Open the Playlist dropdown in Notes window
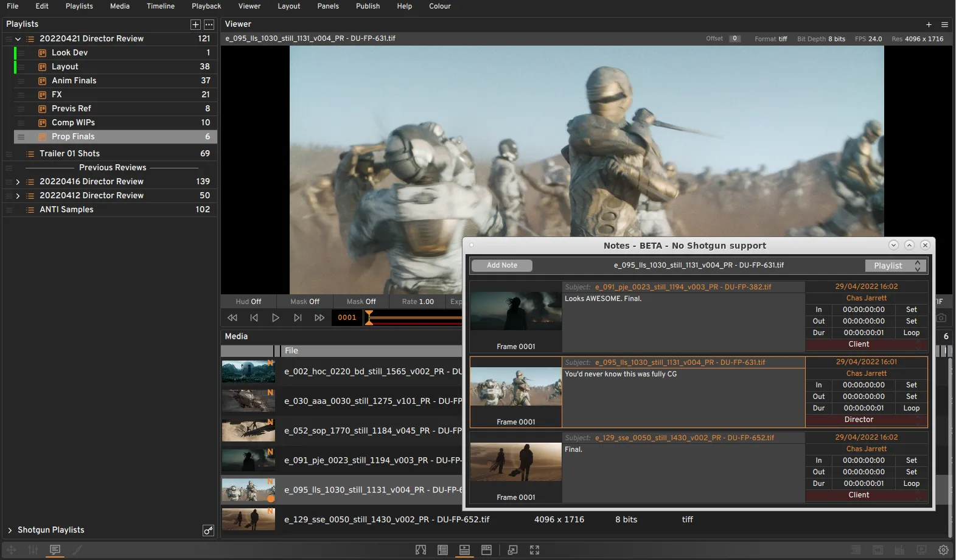The width and height of the screenshot is (956, 560). click(x=896, y=266)
